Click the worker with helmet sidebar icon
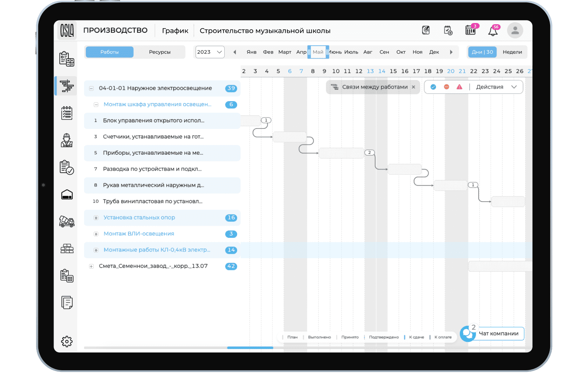 [x=67, y=140]
